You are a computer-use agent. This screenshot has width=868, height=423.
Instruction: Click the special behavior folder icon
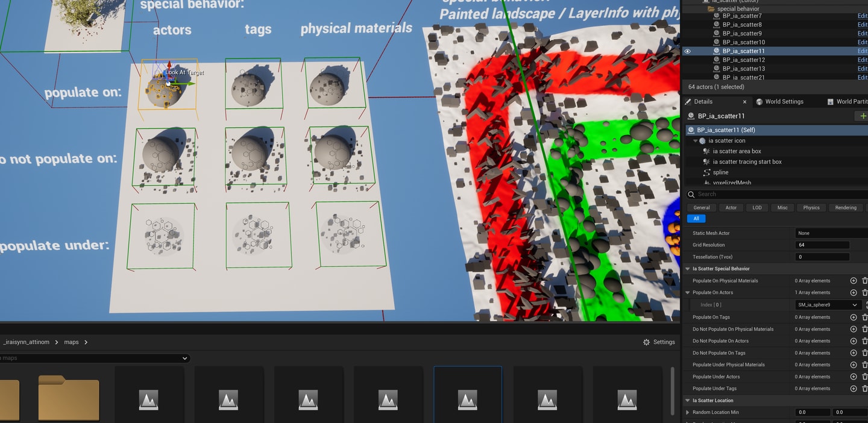(x=711, y=9)
